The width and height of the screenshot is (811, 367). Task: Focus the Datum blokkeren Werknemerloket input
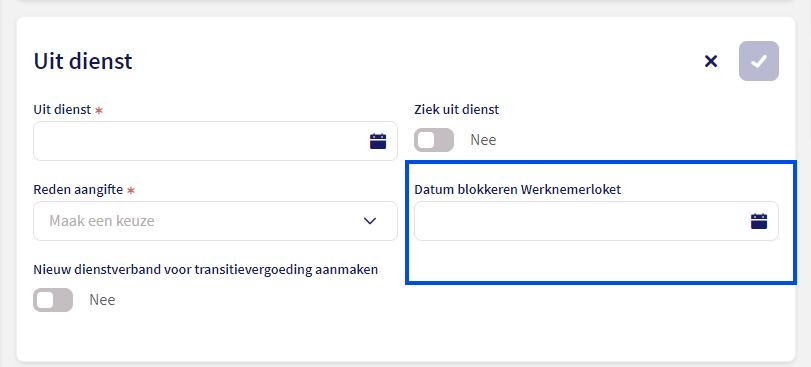[x=596, y=221]
